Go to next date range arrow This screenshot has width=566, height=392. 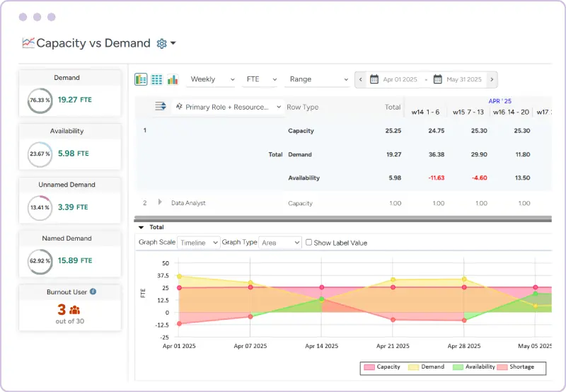(492, 79)
